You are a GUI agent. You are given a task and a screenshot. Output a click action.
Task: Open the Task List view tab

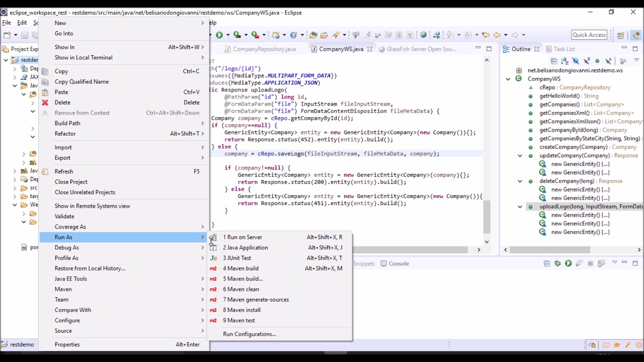point(559,49)
